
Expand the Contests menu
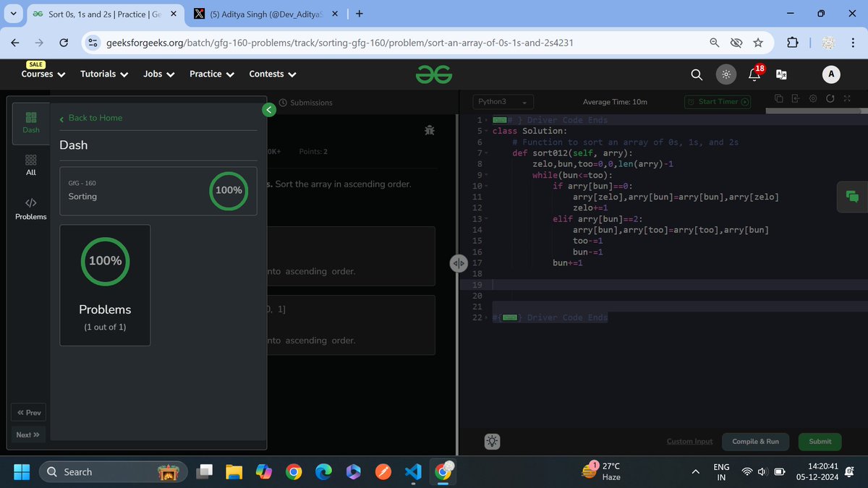[x=273, y=74]
